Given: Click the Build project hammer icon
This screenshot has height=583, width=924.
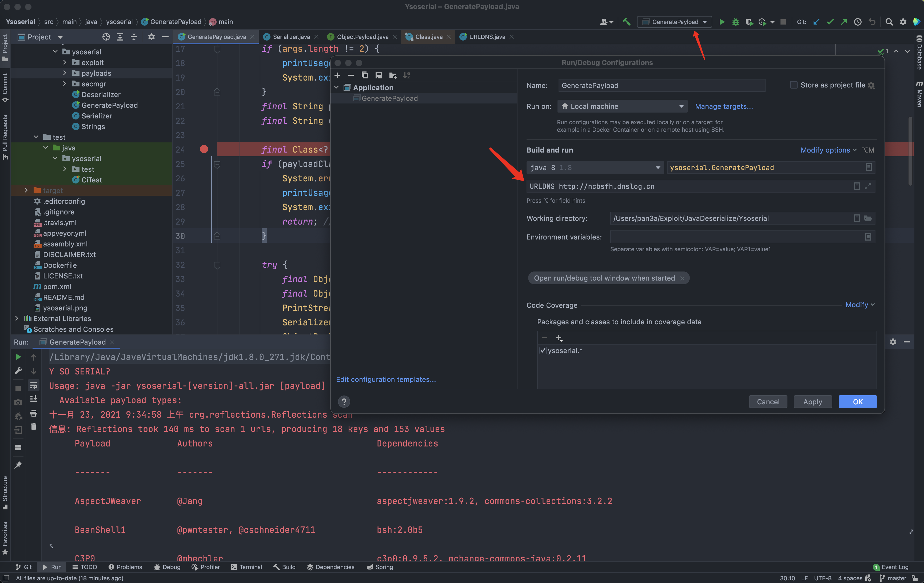Looking at the screenshot, I should (626, 22).
